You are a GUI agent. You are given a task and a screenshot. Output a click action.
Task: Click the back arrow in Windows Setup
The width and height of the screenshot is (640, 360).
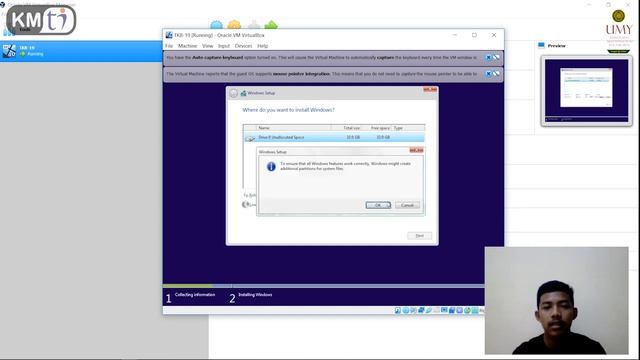(x=233, y=93)
